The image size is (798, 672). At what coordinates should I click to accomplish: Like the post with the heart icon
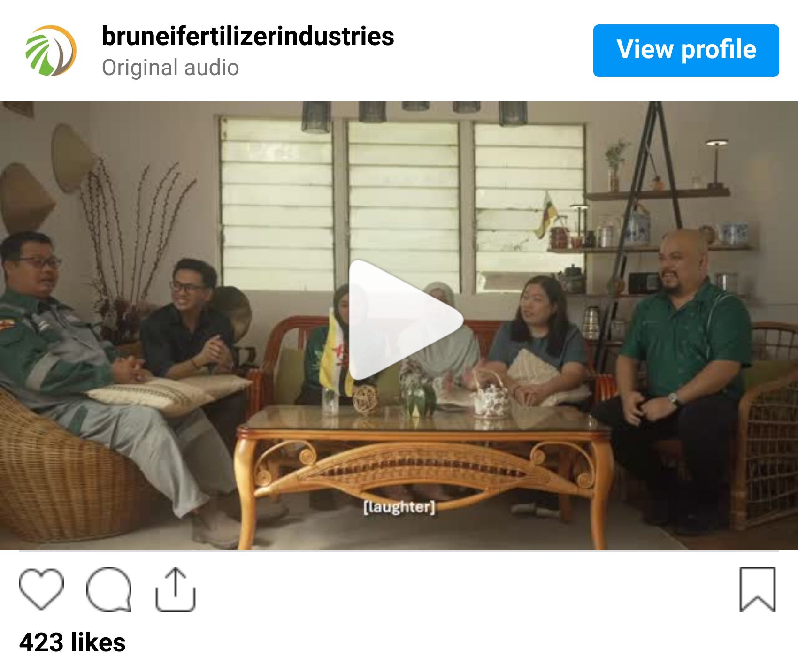click(41, 589)
